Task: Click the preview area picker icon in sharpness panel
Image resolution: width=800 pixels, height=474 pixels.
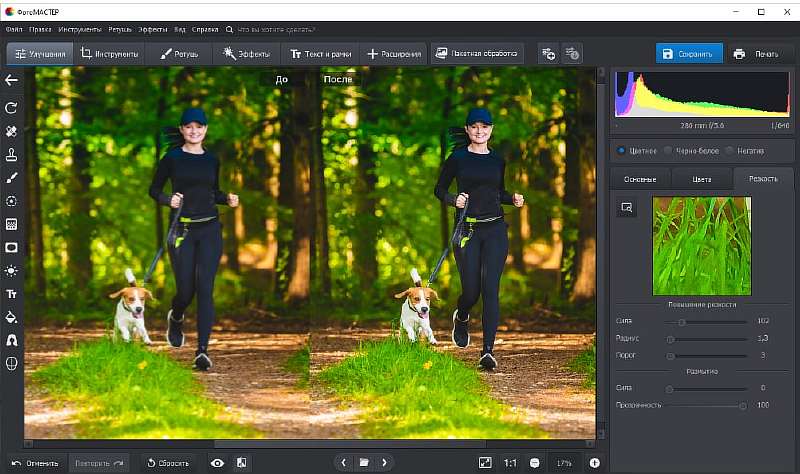Action: tap(627, 206)
